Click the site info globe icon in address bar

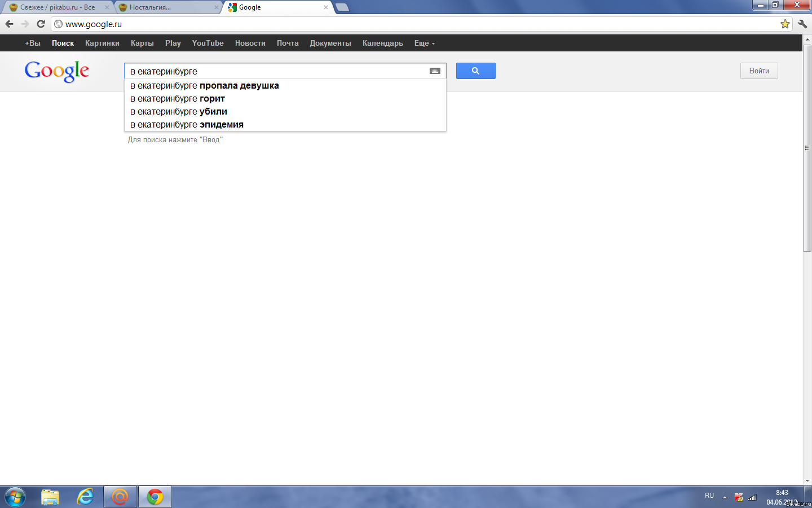(x=58, y=24)
